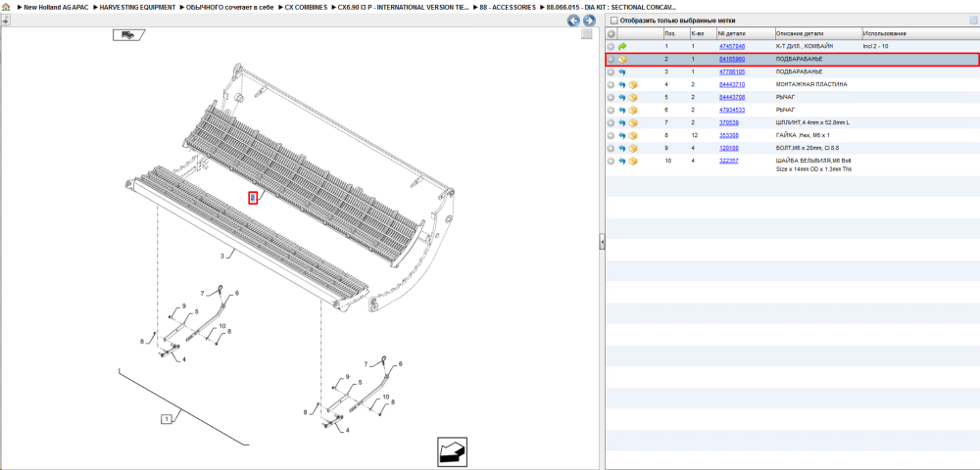This screenshot has height=470, width=980.
Task: Open part number 353308 link
Action: pyautogui.click(x=729, y=135)
